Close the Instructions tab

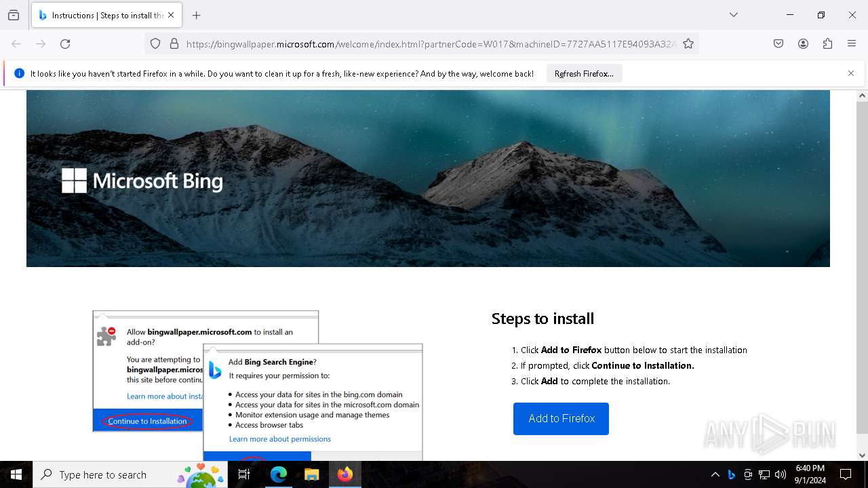[171, 15]
